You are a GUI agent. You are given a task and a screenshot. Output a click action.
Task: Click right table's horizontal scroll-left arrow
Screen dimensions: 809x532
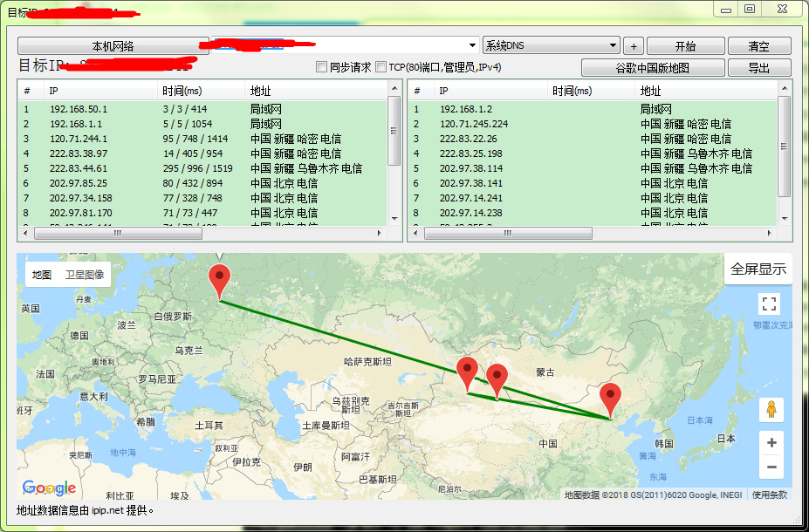tap(416, 234)
